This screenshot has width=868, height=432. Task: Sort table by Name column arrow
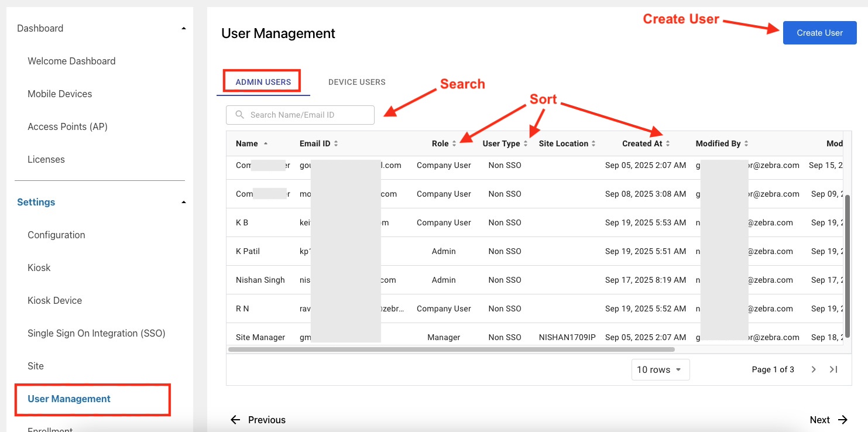266,143
